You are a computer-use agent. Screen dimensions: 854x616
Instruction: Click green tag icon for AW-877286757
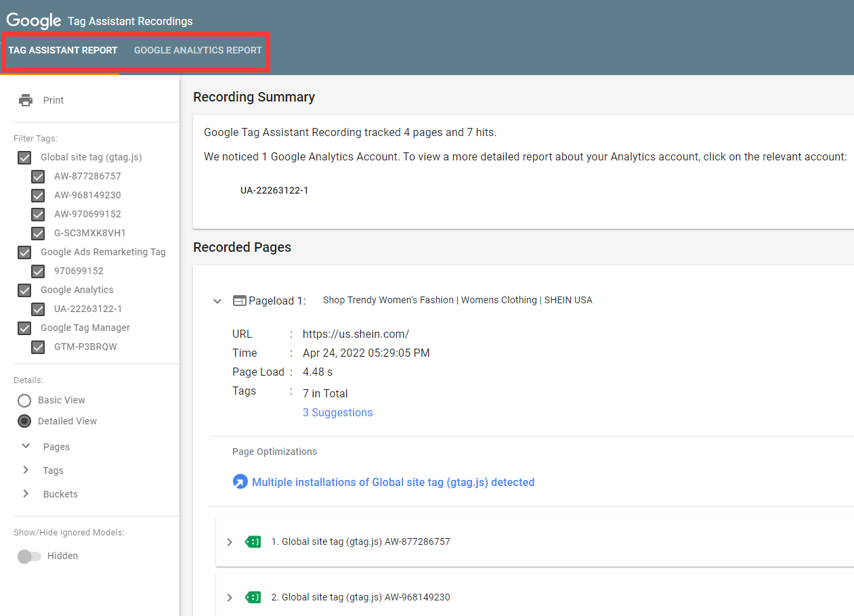coord(253,542)
